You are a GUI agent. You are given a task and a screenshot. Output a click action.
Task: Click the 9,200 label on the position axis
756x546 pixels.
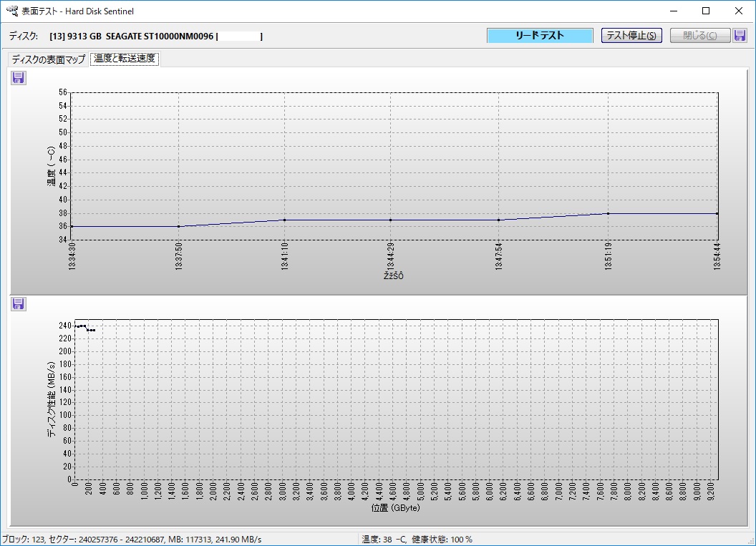click(711, 492)
